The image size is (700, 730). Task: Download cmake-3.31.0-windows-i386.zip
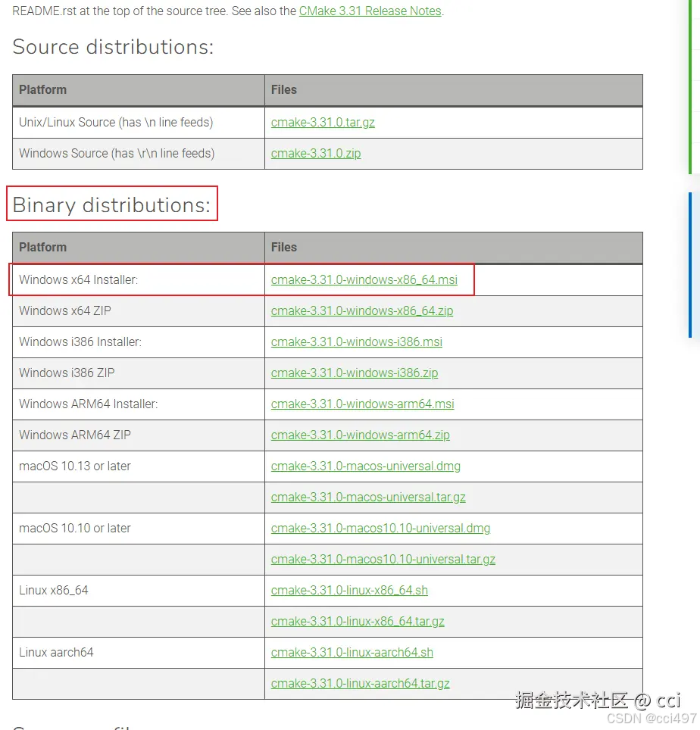tap(355, 373)
